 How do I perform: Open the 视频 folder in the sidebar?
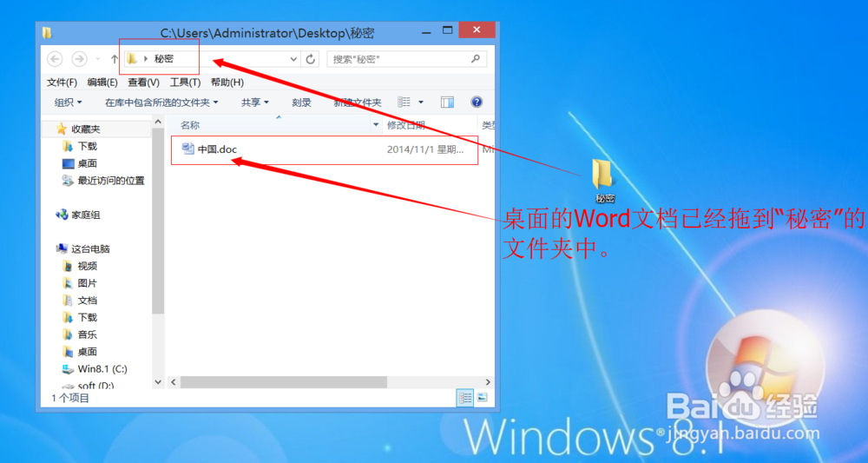pyautogui.click(x=88, y=267)
